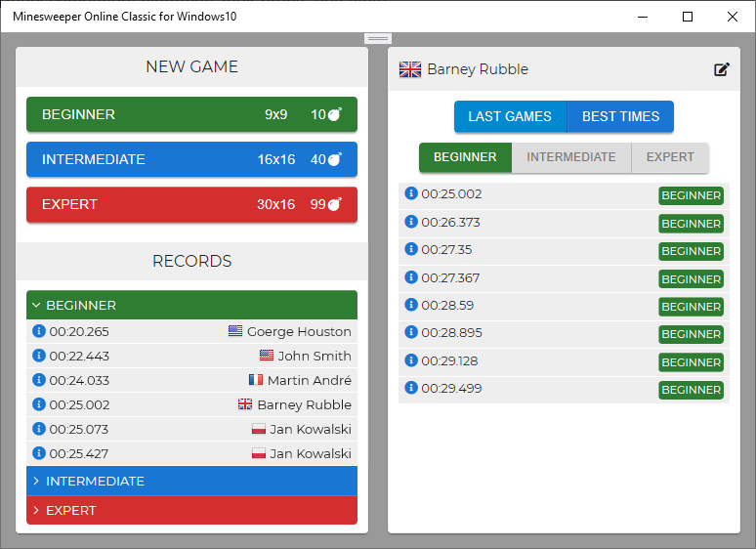Image resolution: width=756 pixels, height=549 pixels.
Task: Maximize the Minesweeper window
Action: [x=688, y=17]
